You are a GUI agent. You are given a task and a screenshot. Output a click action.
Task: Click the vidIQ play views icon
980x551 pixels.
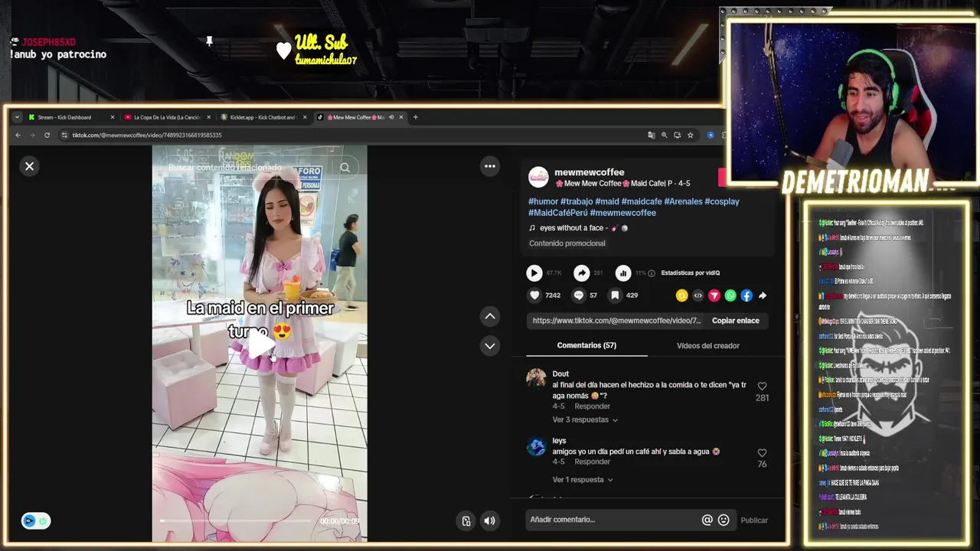(x=534, y=272)
